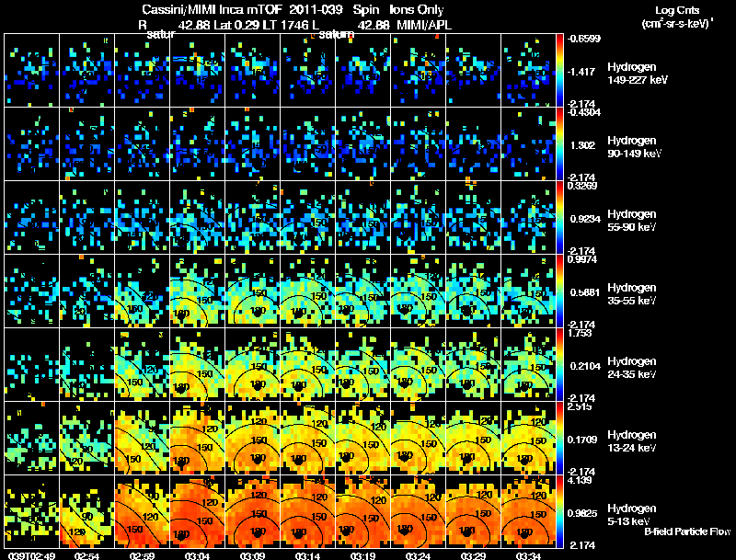Click the color bar beside Hydrogen 149-227 keV

(559, 71)
